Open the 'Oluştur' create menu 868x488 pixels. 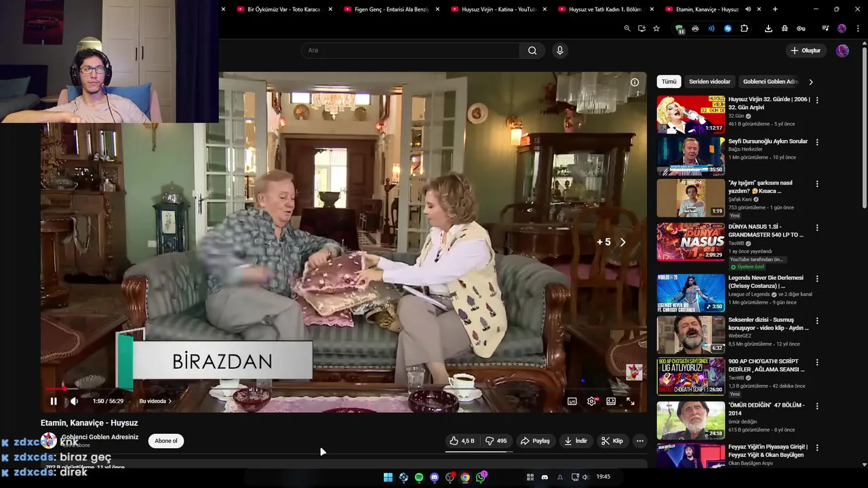click(806, 50)
